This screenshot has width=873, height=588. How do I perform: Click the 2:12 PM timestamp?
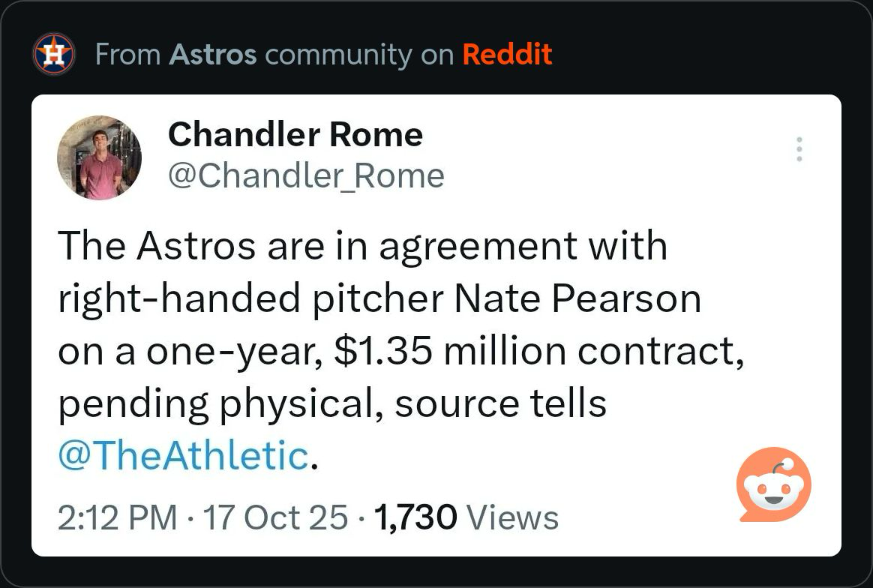(x=118, y=517)
